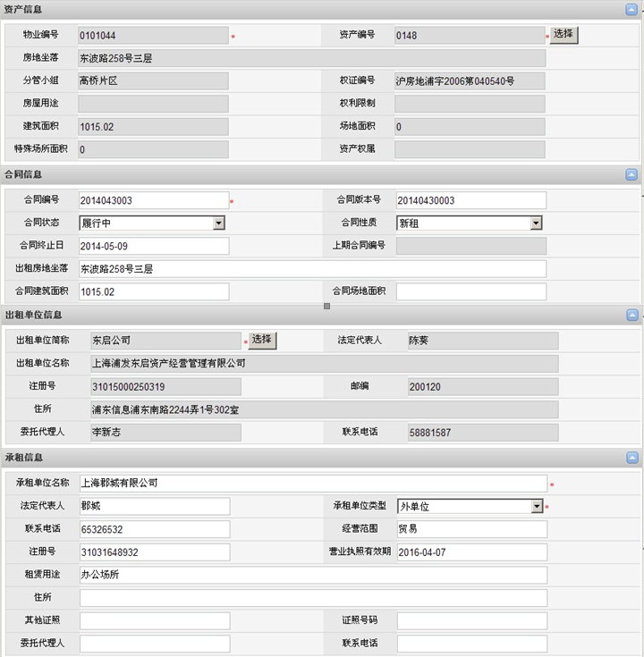
Task: Click the 承租单位名称 input field
Action: pyautogui.click(x=312, y=483)
